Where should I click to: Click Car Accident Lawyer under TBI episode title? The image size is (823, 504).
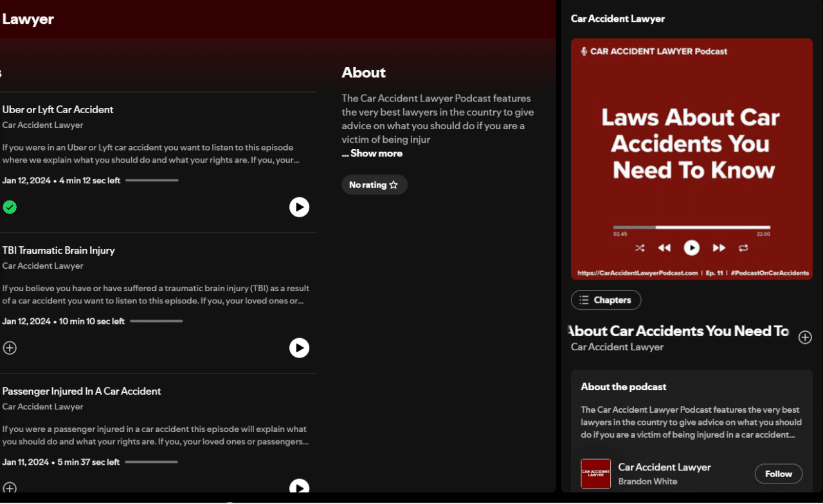(43, 266)
